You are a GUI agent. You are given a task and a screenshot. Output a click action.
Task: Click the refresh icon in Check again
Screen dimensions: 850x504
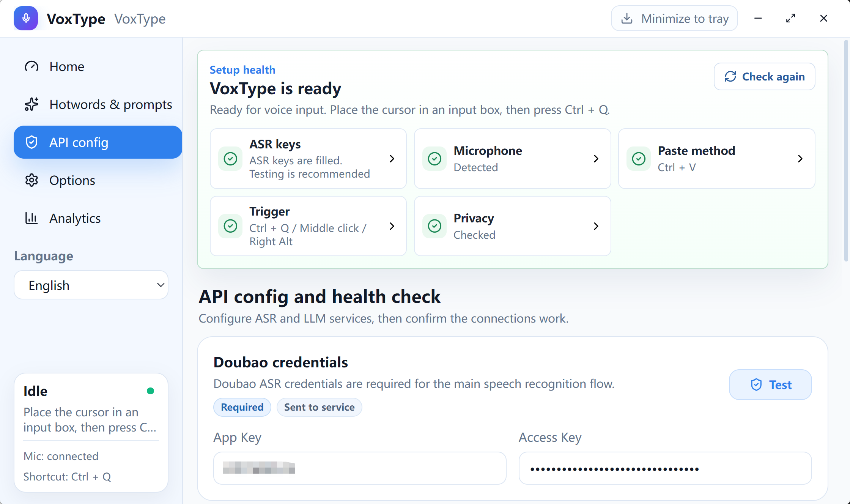730,77
